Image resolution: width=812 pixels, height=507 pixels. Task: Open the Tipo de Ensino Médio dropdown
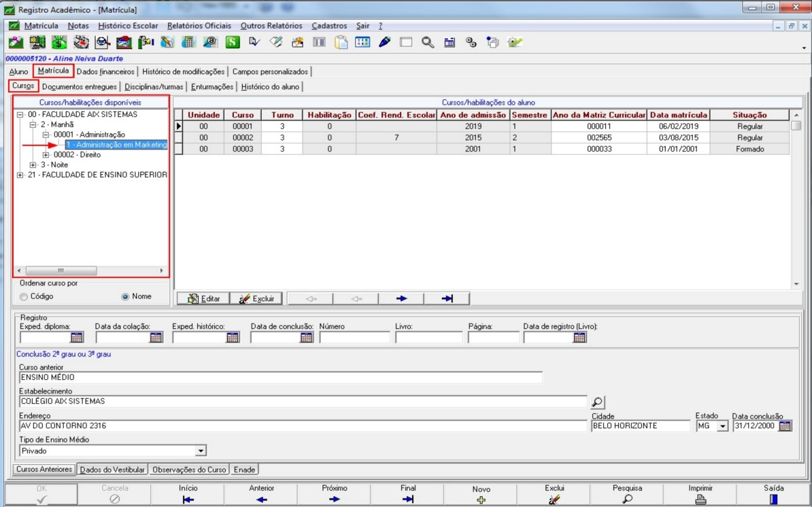tap(200, 451)
